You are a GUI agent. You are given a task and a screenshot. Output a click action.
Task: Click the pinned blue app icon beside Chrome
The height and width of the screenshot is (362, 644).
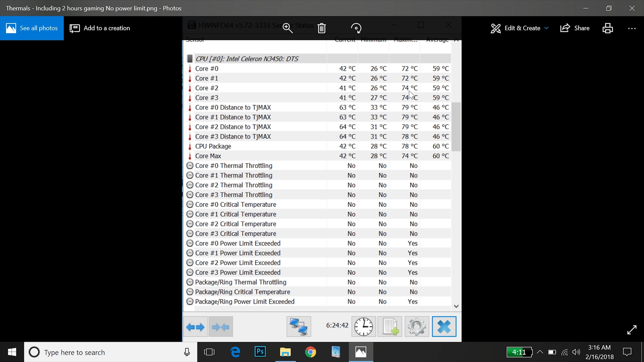[335, 352]
